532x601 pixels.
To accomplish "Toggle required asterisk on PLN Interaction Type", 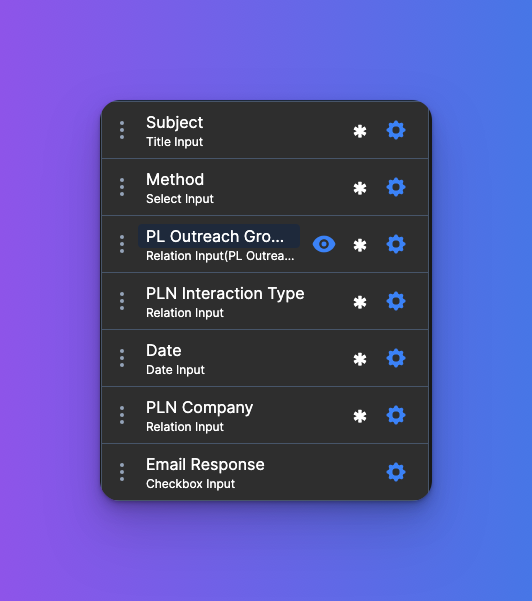I will pyautogui.click(x=360, y=302).
